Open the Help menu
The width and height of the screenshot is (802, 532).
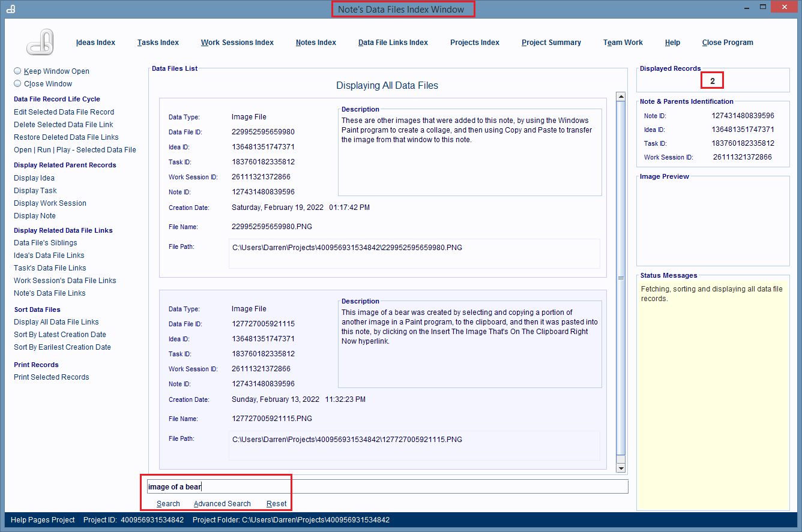672,43
